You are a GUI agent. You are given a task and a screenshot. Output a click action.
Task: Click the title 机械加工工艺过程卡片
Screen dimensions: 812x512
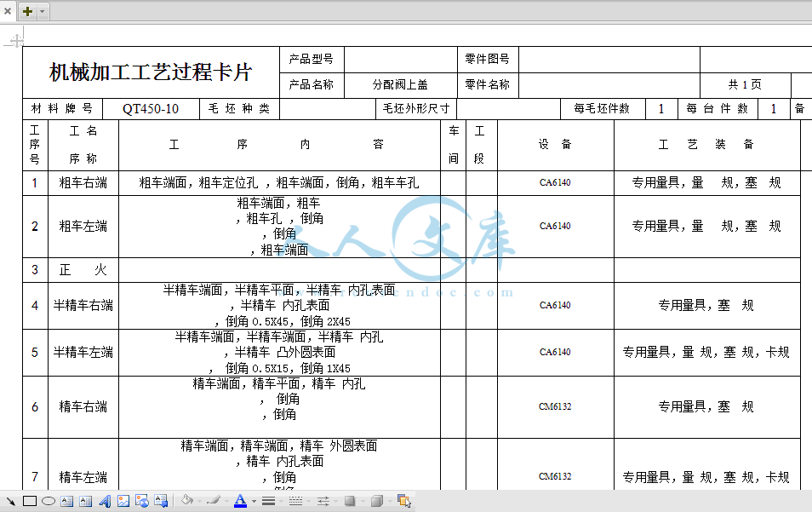coord(151,72)
